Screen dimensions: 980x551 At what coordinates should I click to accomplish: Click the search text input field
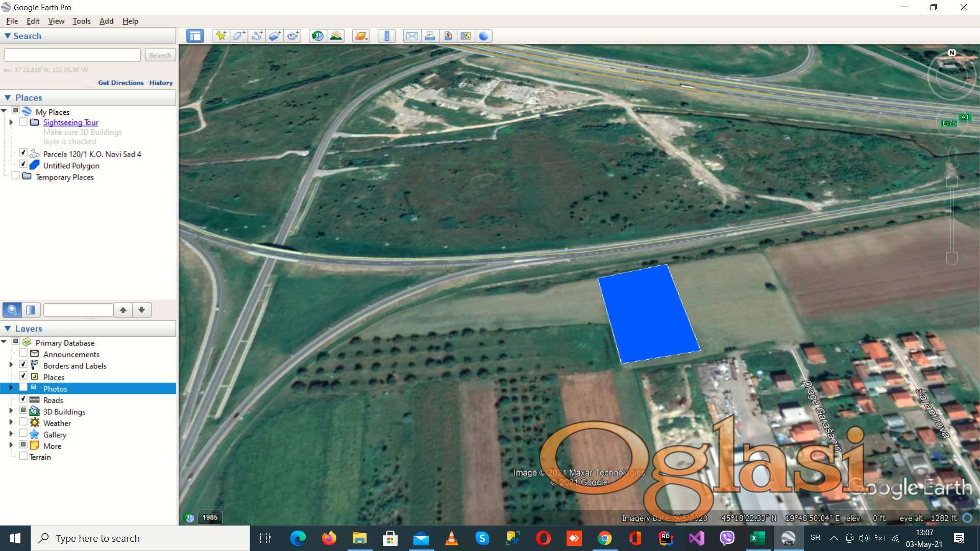tap(72, 55)
